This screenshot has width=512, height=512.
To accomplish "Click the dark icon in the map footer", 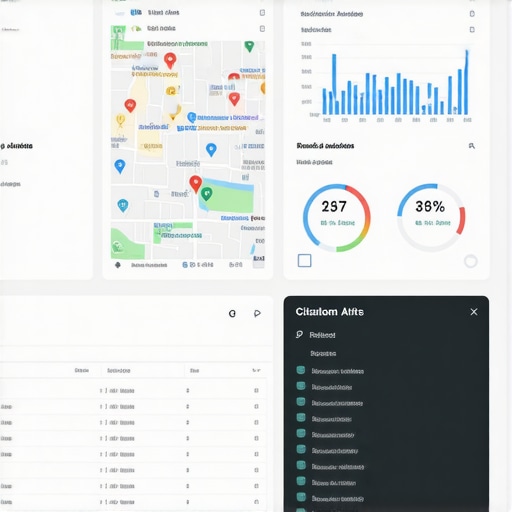I will click(117, 265).
